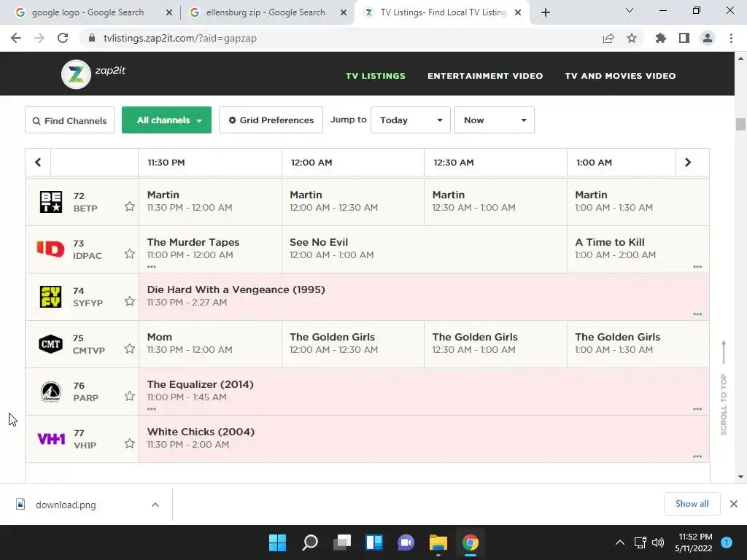Open the BET channel logo
The width and height of the screenshot is (747, 560).
(51, 202)
